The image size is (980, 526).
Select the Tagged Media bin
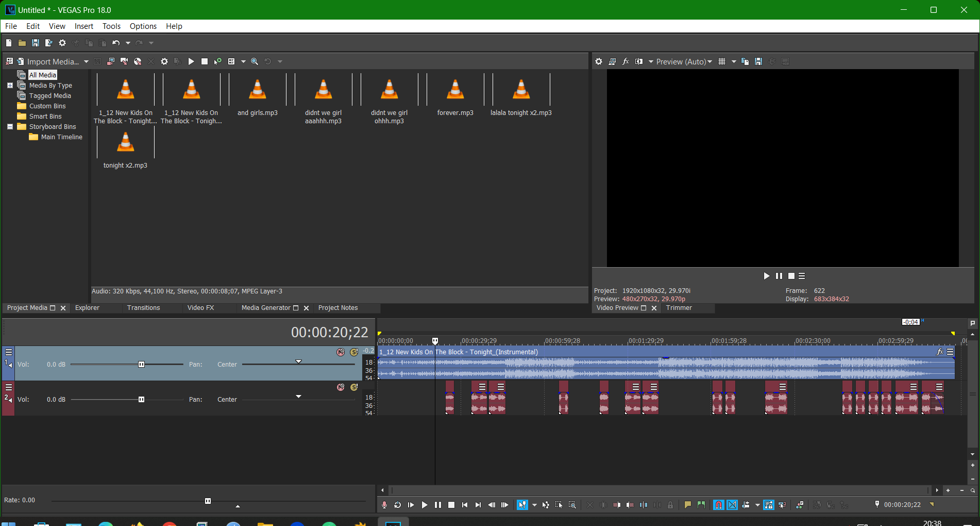(50, 95)
